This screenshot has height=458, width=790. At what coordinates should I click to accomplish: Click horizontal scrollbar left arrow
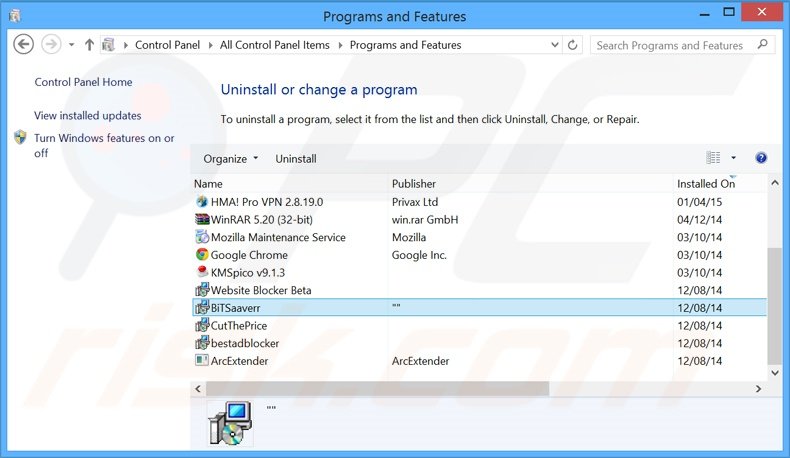click(x=198, y=389)
